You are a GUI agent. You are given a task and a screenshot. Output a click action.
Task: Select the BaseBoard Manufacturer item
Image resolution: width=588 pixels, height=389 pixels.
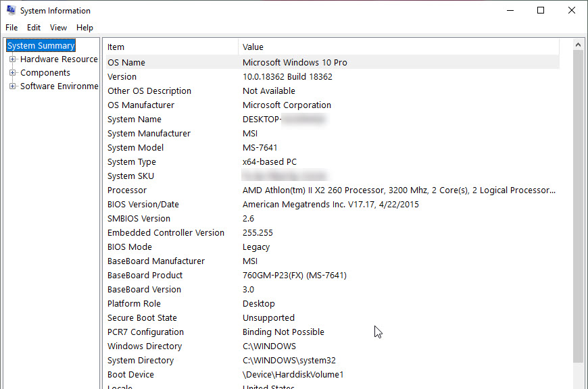coord(156,261)
